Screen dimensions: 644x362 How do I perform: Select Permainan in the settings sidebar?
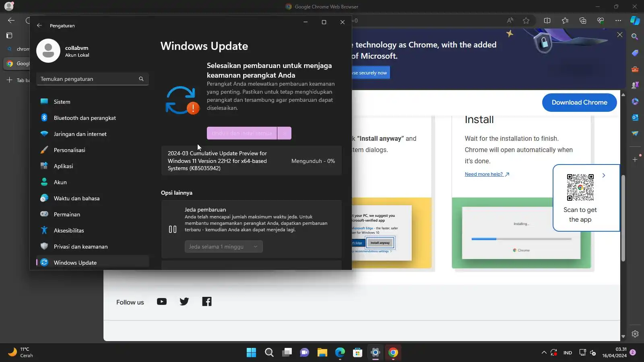(x=93, y=214)
